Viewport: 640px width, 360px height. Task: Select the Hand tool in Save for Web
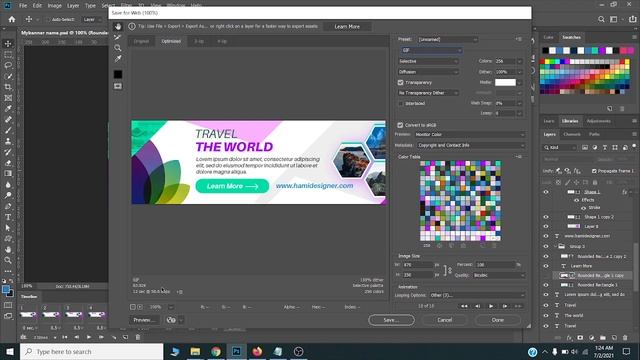(x=118, y=27)
